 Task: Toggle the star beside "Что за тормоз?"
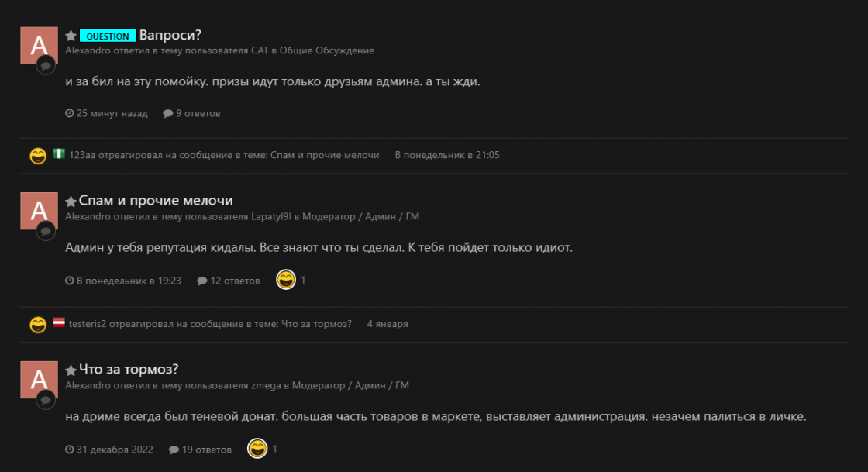71,369
